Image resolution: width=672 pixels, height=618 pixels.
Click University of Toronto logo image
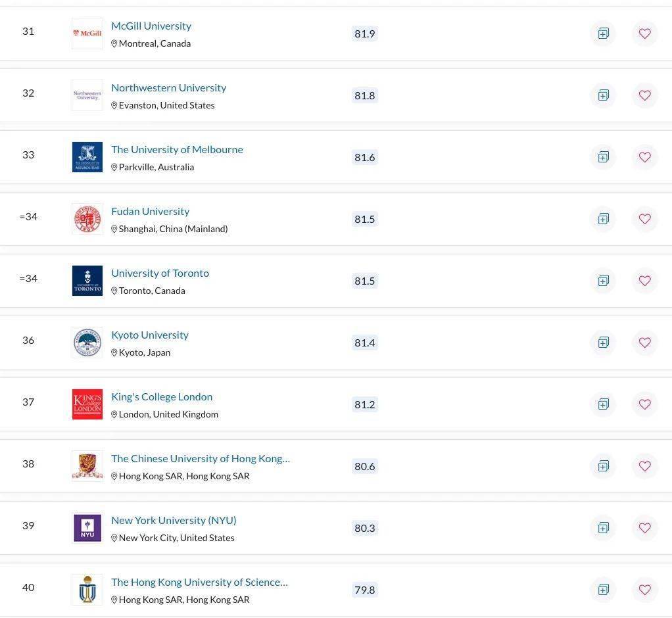[x=87, y=281]
